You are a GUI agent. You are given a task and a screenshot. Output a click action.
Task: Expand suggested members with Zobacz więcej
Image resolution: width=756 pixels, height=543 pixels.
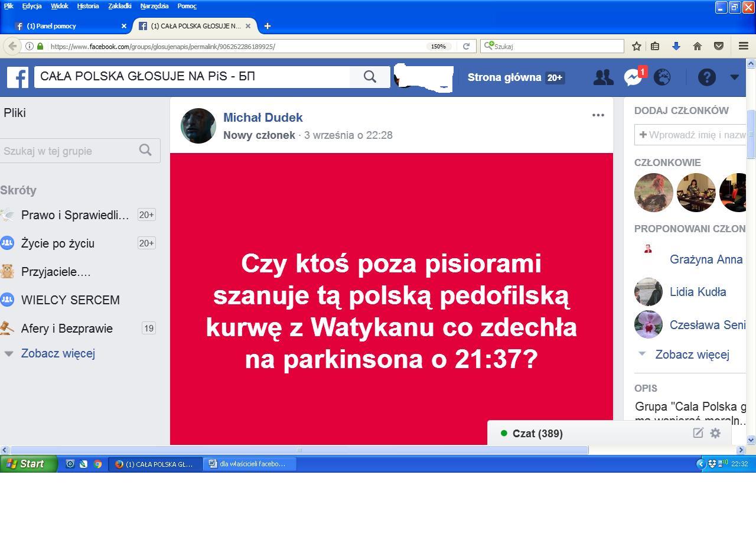pyautogui.click(x=692, y=355)
